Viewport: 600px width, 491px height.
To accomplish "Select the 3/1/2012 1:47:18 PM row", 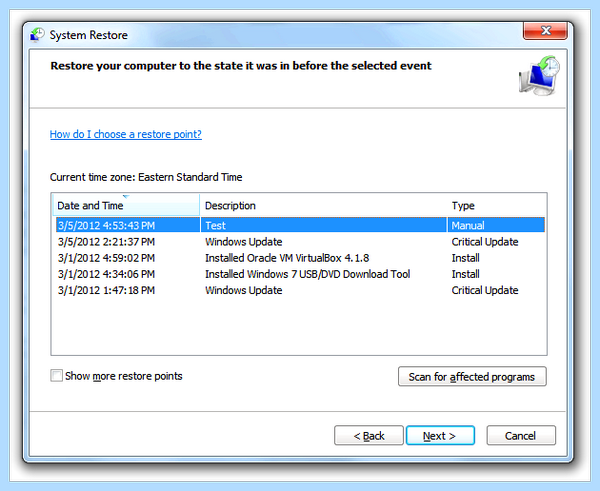I will [300, 290].
